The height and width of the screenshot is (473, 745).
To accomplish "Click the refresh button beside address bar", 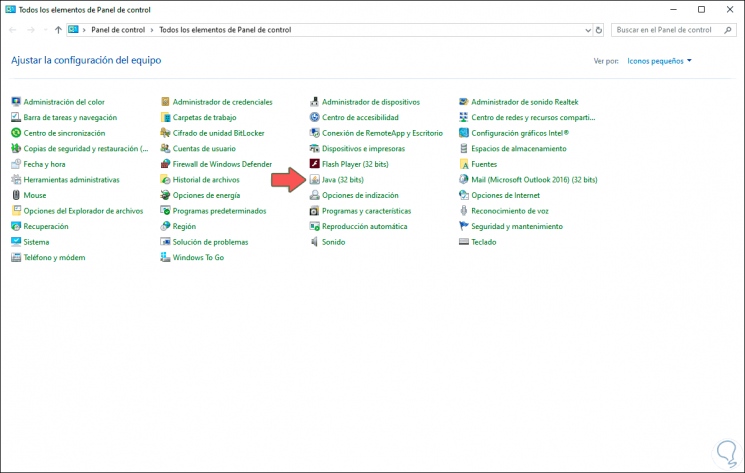I will tap(599, 30).
